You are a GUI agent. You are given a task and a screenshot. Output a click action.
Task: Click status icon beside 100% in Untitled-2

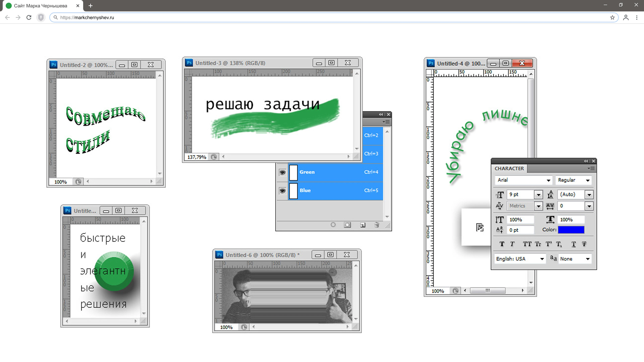click(x=78, y=182)
